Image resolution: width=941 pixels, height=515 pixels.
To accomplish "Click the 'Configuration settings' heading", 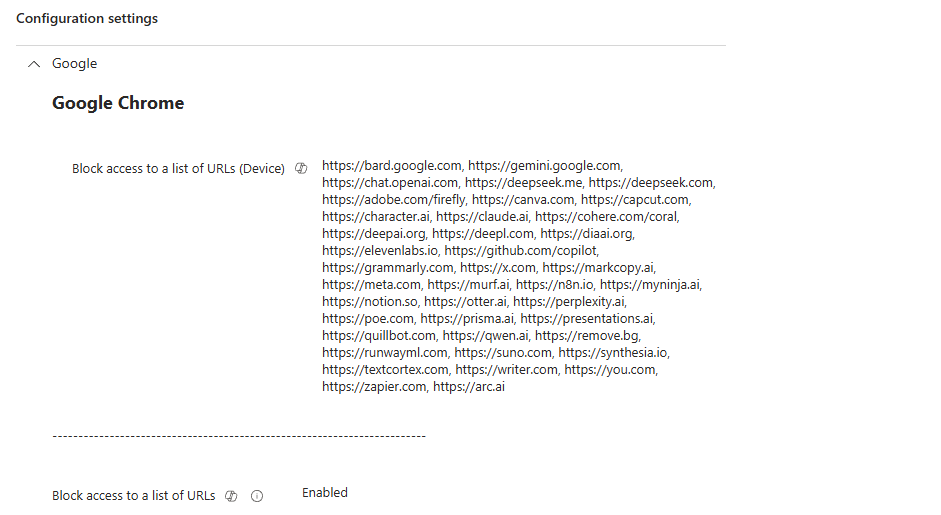I will 87,19.
